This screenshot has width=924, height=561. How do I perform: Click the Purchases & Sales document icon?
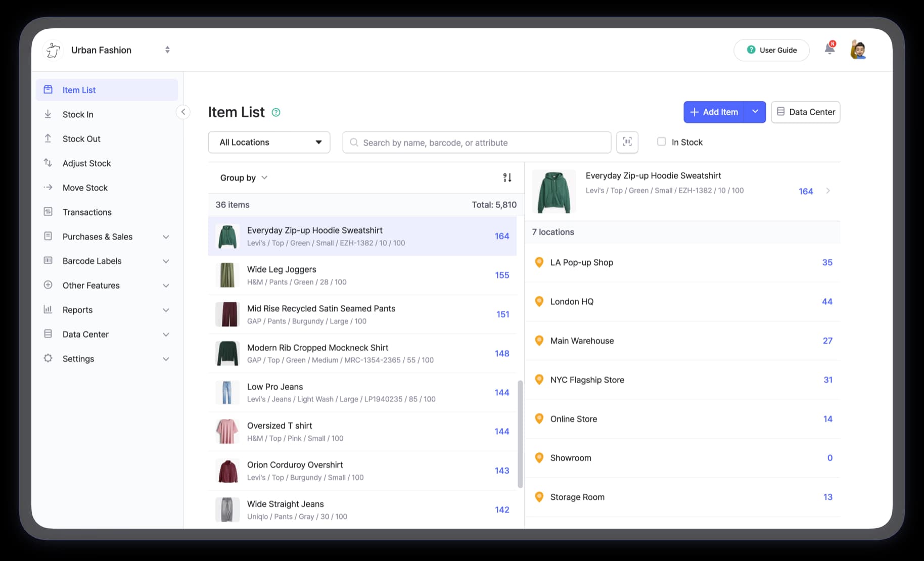tap(48, 236)
